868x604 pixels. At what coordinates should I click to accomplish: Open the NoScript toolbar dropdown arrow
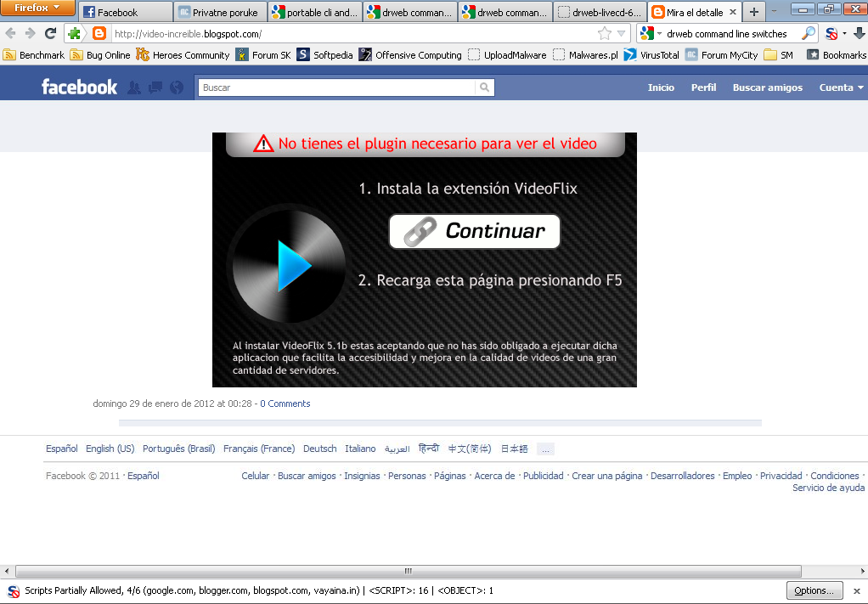point(844,34)
